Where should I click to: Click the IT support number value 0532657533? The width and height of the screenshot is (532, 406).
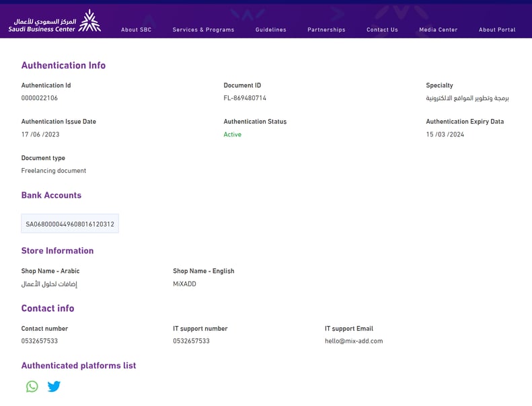[192, 341]
